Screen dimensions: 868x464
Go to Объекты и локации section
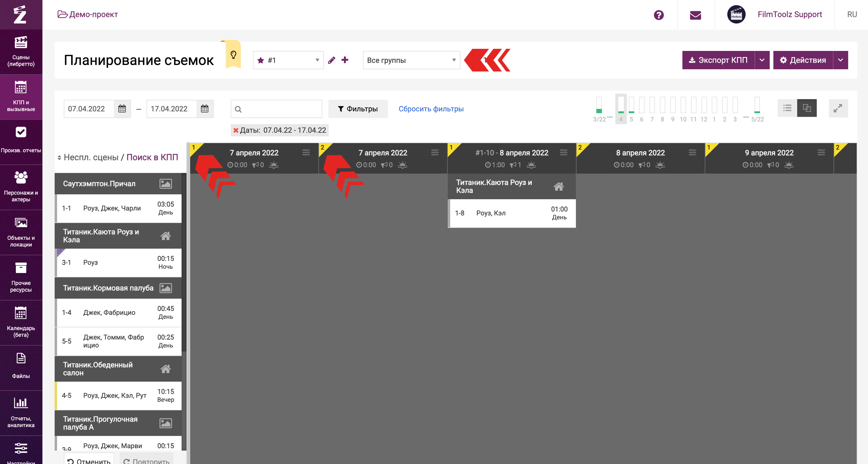click(x=21, y=232)
